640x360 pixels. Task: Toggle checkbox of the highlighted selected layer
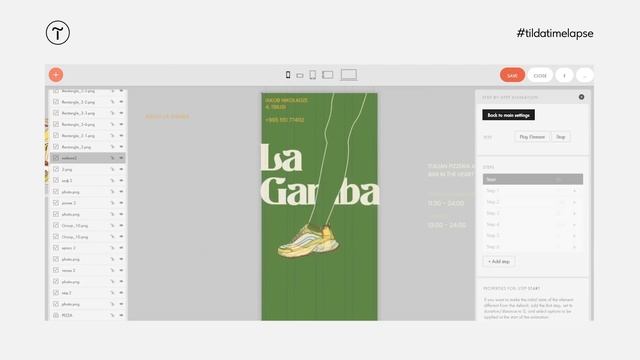click(x=56, y=158)
